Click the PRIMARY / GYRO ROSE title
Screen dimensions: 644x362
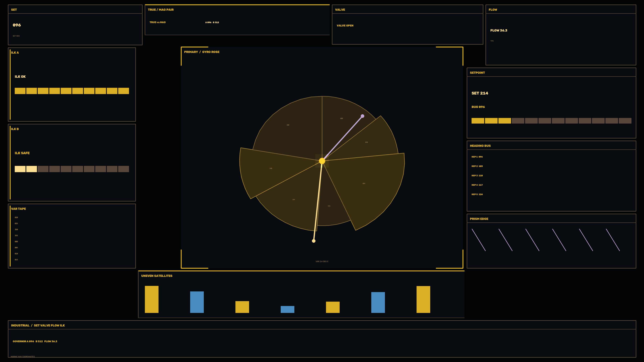coord(202,52)
